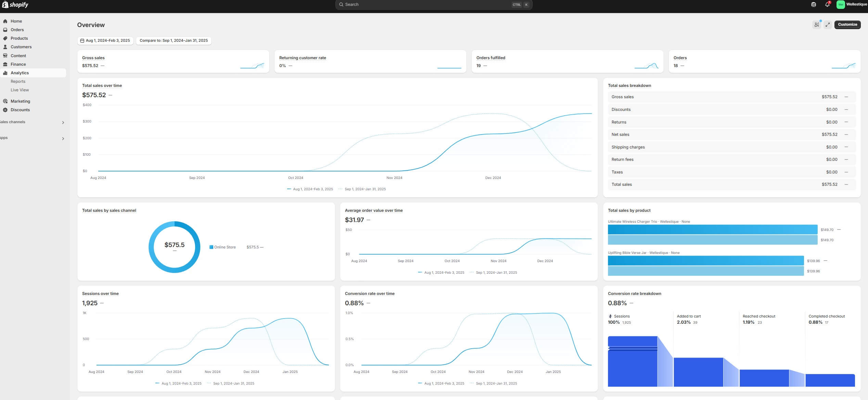Click the Discounts badge icon in sidebar
Image resolution: width=868 pixels, height=400 pixels.
coord(5,110)
